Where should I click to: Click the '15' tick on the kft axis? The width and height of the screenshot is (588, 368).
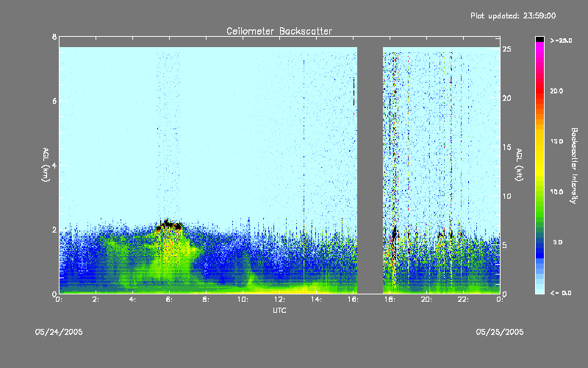click(x=507, y=147)
